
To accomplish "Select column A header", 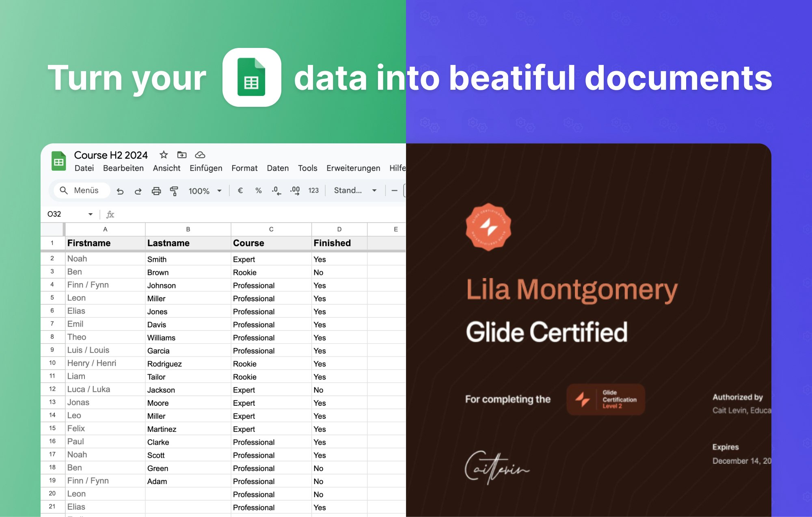I will tap(105, 229).
